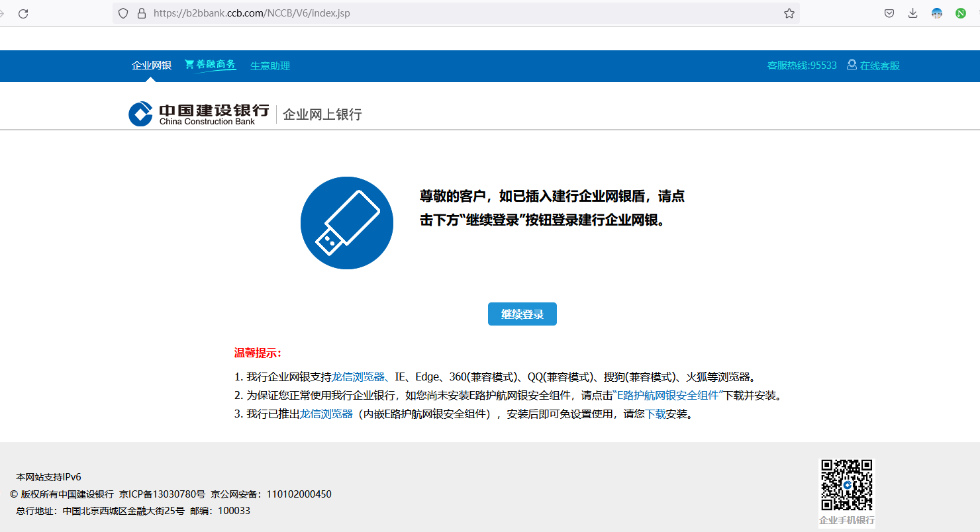Click the tracking protection shield icon
The image size is (980, 532).
122,13
